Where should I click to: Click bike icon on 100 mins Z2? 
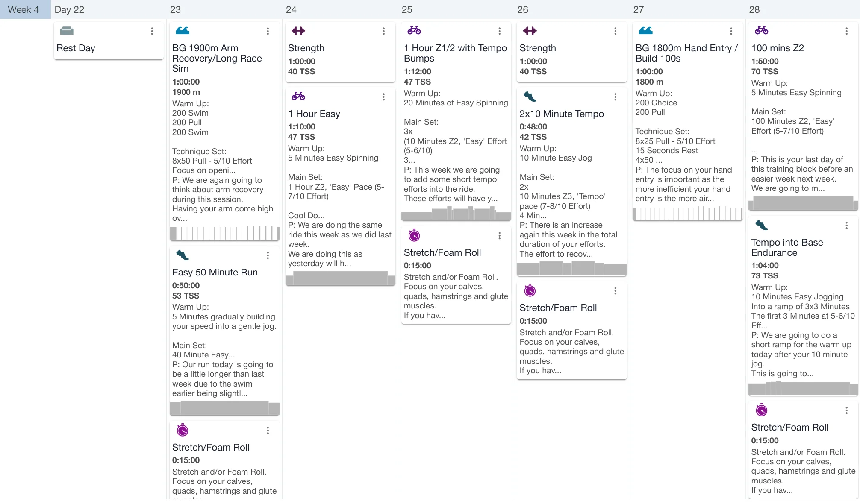click(761, 30)
